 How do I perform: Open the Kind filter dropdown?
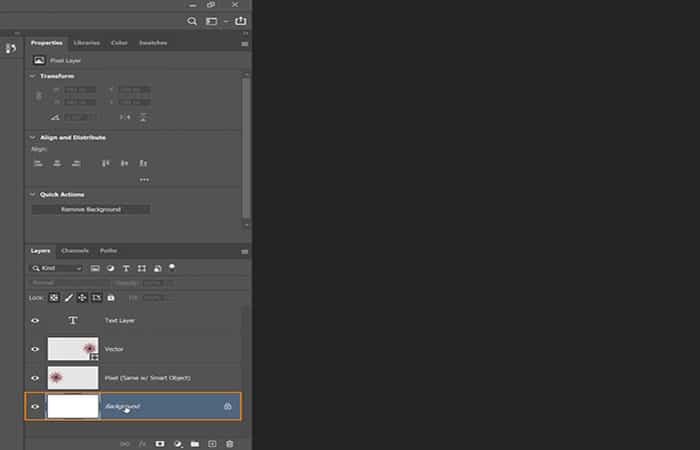58,268
